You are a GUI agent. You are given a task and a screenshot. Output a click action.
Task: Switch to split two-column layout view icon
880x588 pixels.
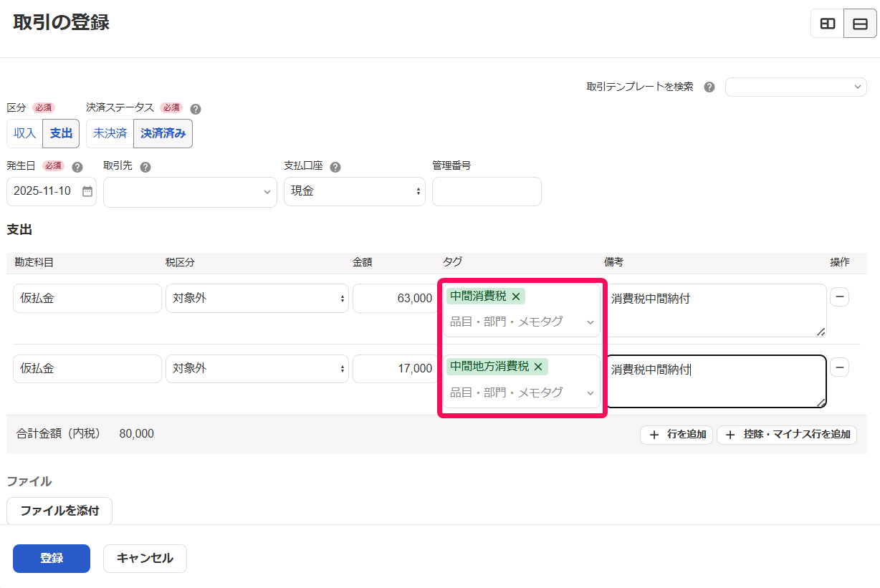point(828,24)
